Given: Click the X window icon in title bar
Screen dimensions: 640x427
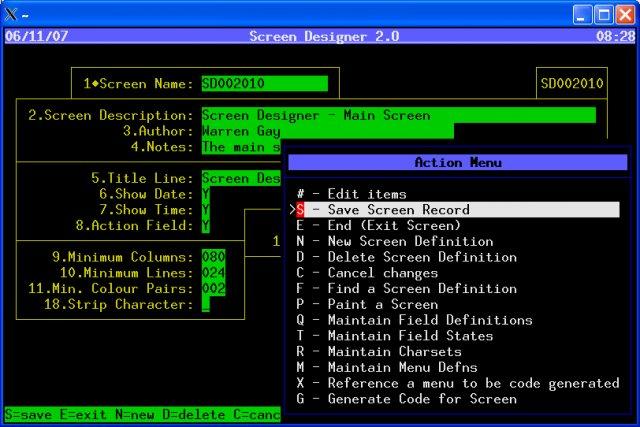Looking at the screenshot, I should pos(11,14).
